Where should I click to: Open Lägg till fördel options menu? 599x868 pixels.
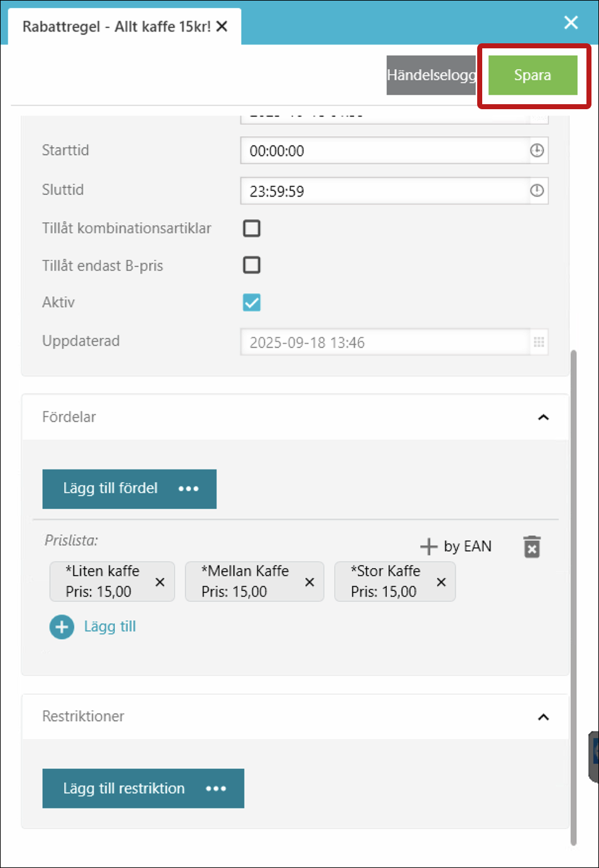coord(188,489)
